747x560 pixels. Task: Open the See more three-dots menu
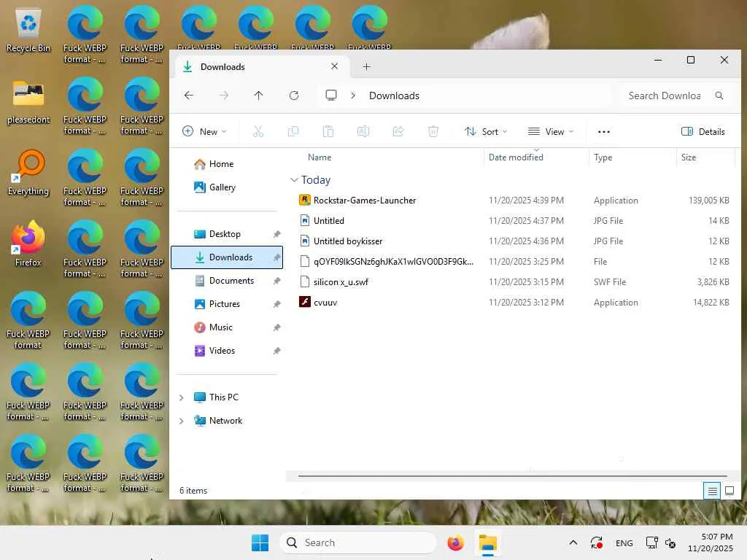(603, 132)
